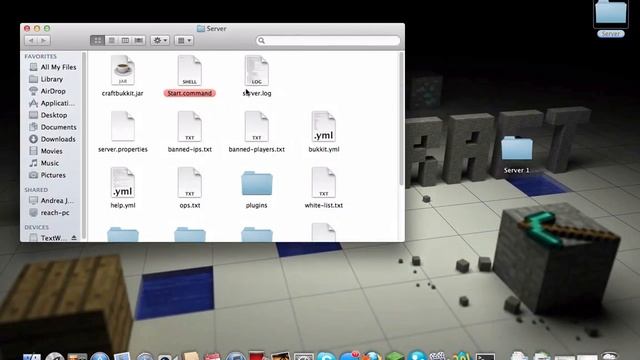Screen dimensions: 640x360
Task: Switch to icon view
Action: (97, 40)
